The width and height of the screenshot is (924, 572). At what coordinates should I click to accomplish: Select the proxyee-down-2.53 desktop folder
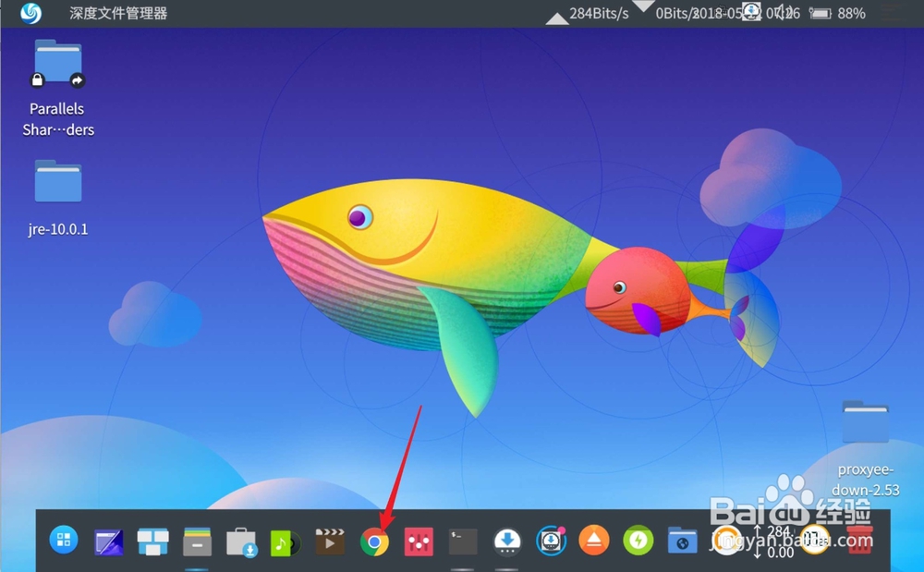(865, 449)
